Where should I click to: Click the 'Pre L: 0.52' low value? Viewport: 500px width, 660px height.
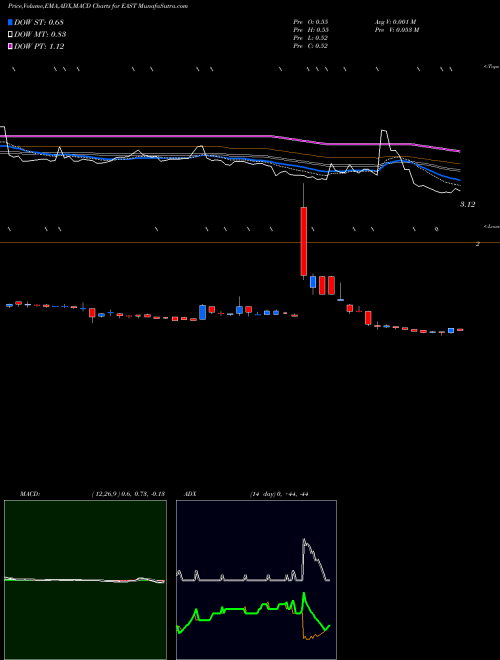point(311,38)
